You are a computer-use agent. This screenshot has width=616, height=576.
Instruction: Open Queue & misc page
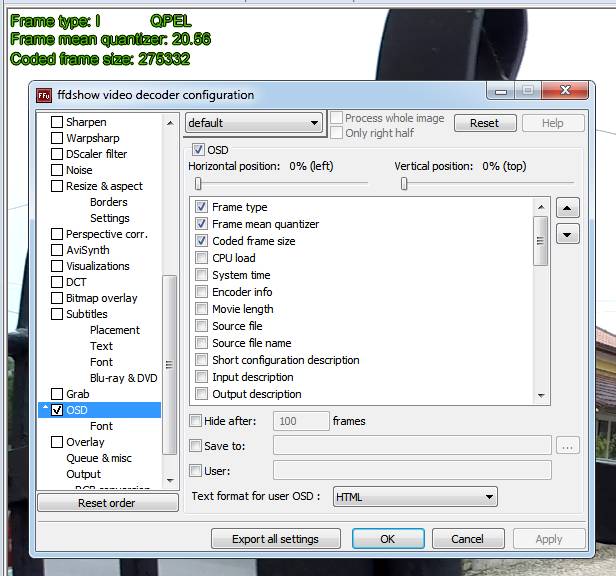tap(99, 458)
